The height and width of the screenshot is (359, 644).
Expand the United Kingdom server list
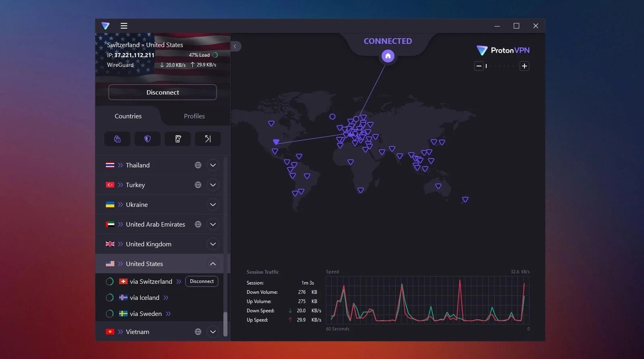(x=213, y=244)
